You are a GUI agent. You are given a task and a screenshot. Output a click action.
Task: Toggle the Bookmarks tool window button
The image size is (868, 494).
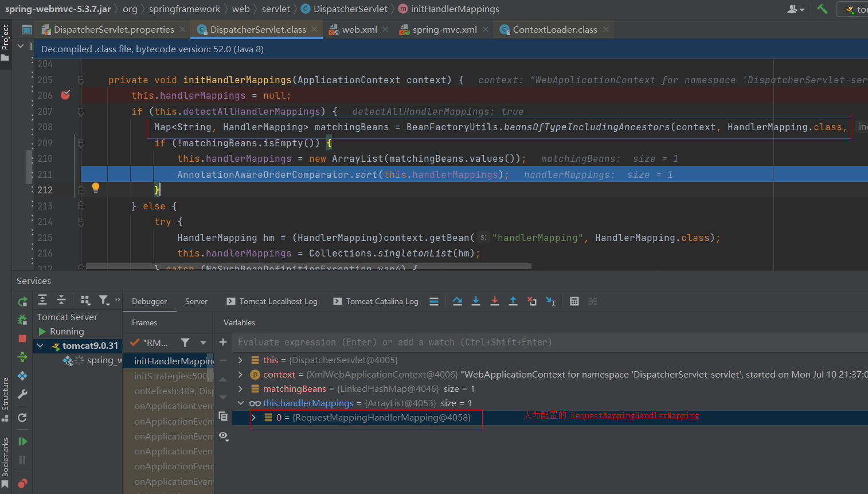click(5, 462)
